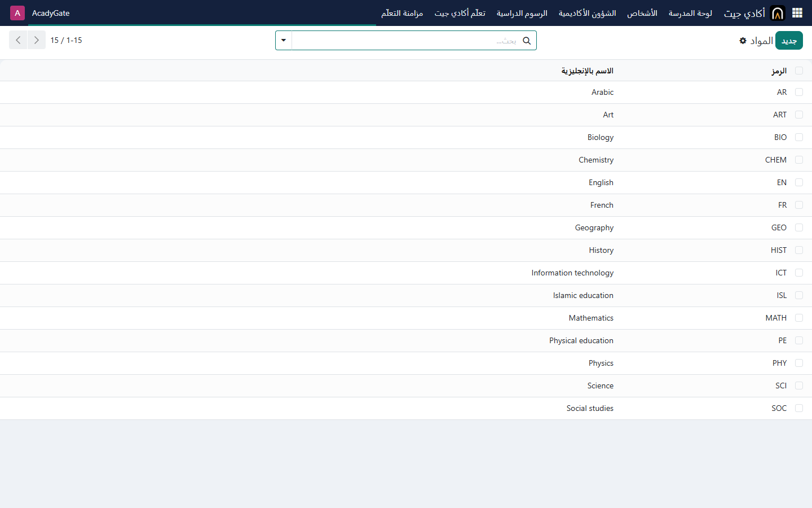Open the user avatar A menu

(17, 13)
